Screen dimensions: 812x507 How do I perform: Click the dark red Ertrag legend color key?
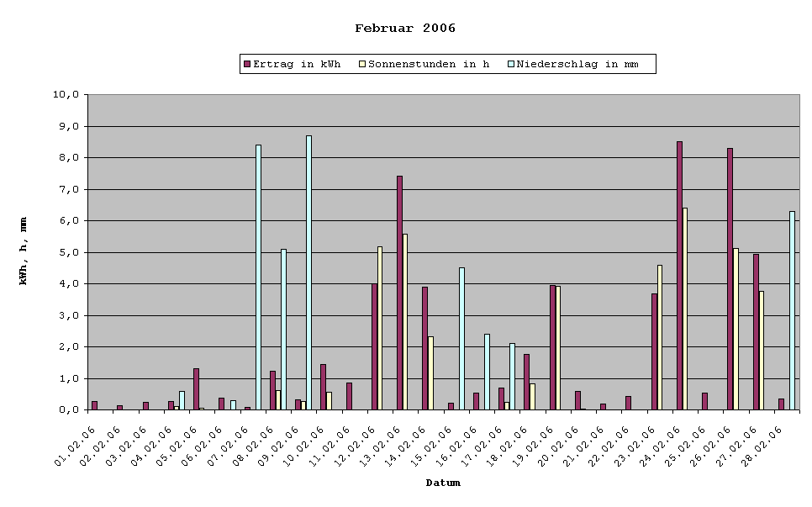[x=249, y=63]
